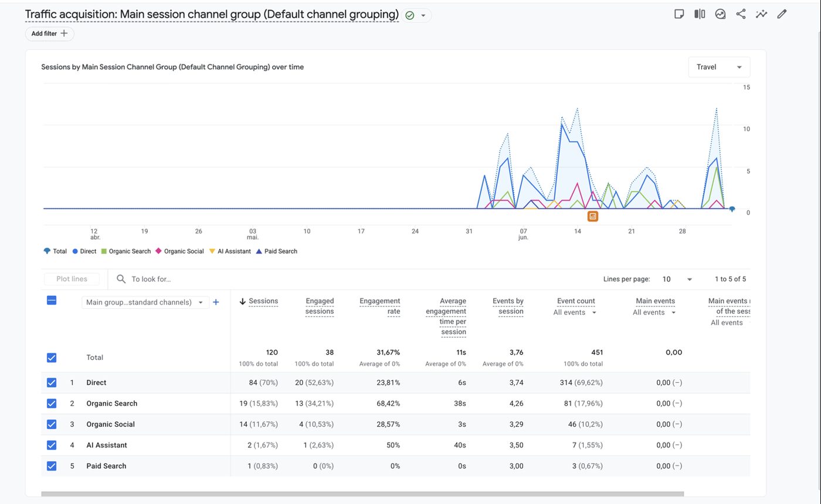The image size is (821, 504).
Task: Click the Direct sessions value 84 (70%)
Action: [263, 383]
